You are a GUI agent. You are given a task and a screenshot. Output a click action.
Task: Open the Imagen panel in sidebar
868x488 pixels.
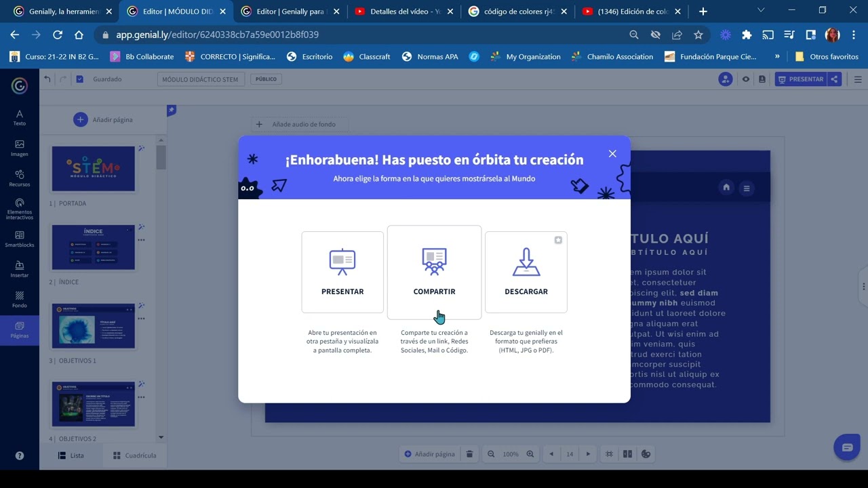[x=20, y=148]
